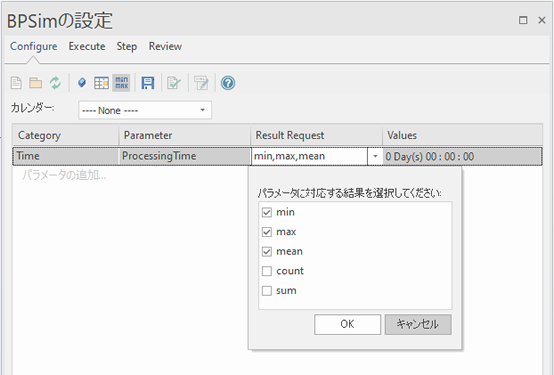554x375 pixels.
Task: Click the new document toolbar icon
Action: (x=16, y=83)
